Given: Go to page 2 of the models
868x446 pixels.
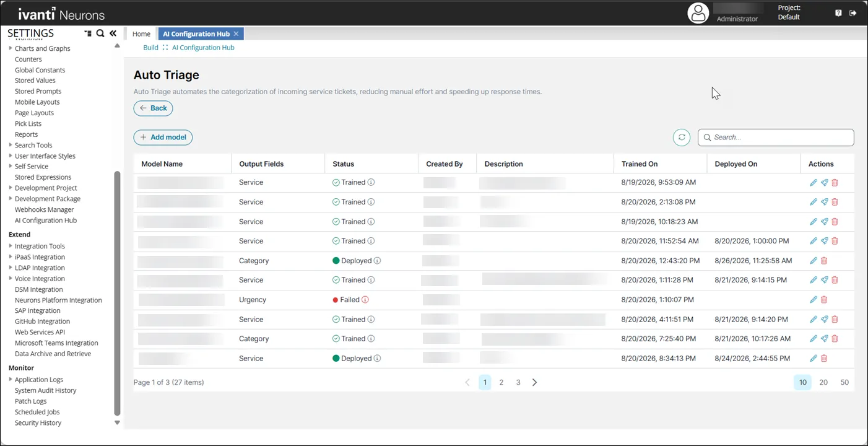Looking at the screenshot, I should (x=501, y=383).
